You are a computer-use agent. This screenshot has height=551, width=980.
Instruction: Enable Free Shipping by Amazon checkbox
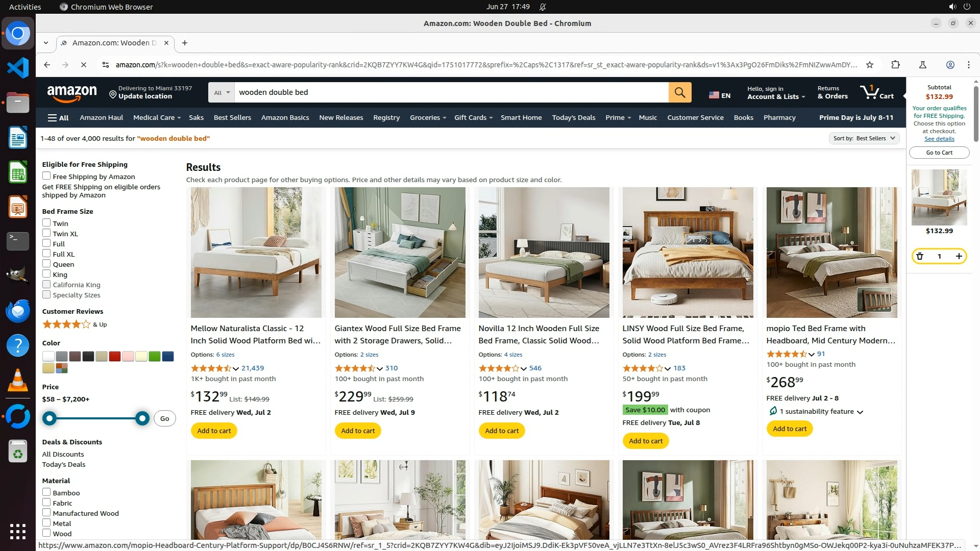click(x=46, y=176)
